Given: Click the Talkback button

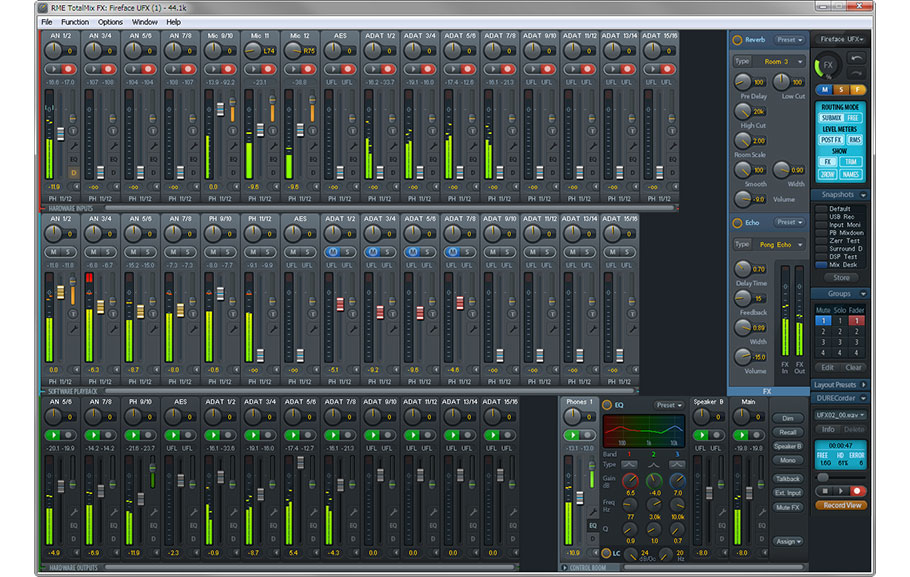Looking at the screenshot, I should coord(788,479).
